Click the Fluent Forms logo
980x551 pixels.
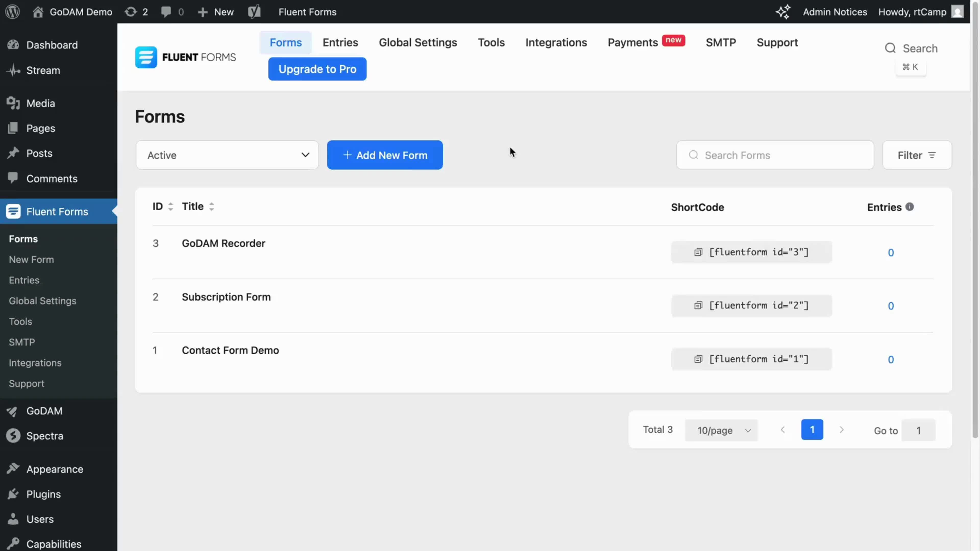pyautogui.click(x=185, y=57)
